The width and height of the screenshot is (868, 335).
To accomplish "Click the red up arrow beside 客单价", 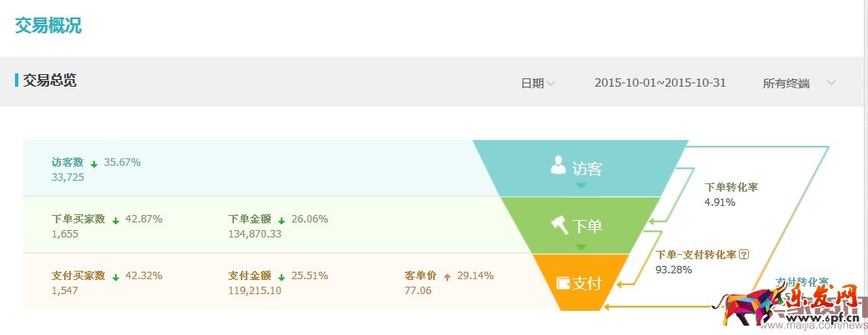I will tap(447, 277).
